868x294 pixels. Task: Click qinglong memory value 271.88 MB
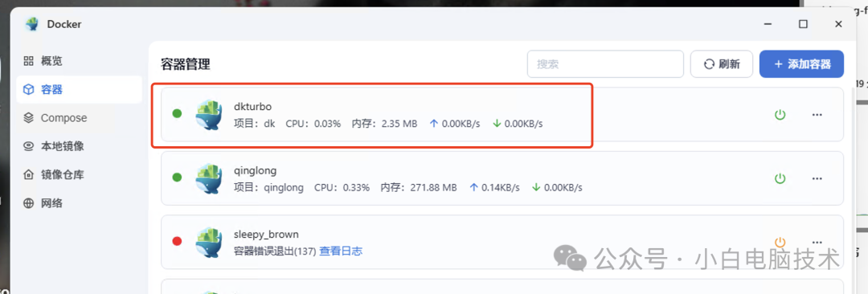[433, 188]
